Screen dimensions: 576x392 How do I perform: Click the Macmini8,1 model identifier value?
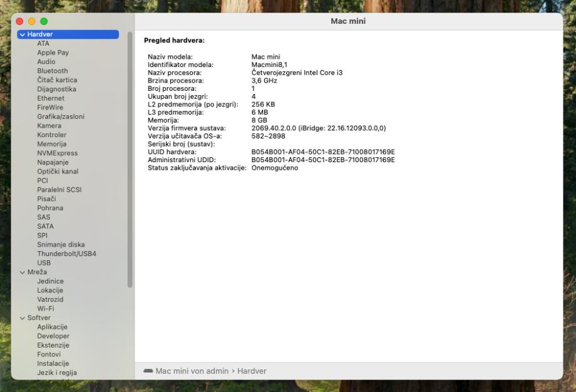269,64
